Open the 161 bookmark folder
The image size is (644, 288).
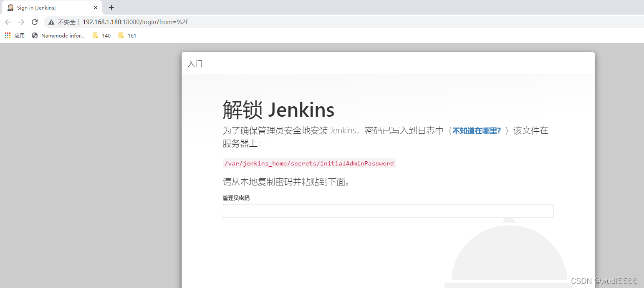point(127,35)
